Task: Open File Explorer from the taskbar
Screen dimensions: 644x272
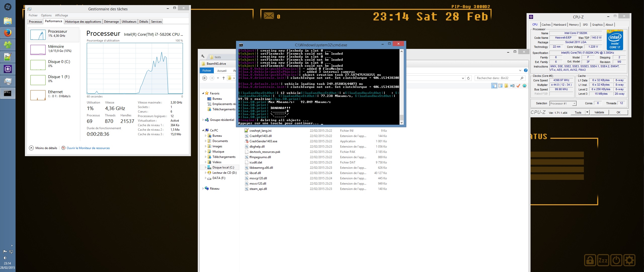Action: pyautogui.click(x=8, y=21)
